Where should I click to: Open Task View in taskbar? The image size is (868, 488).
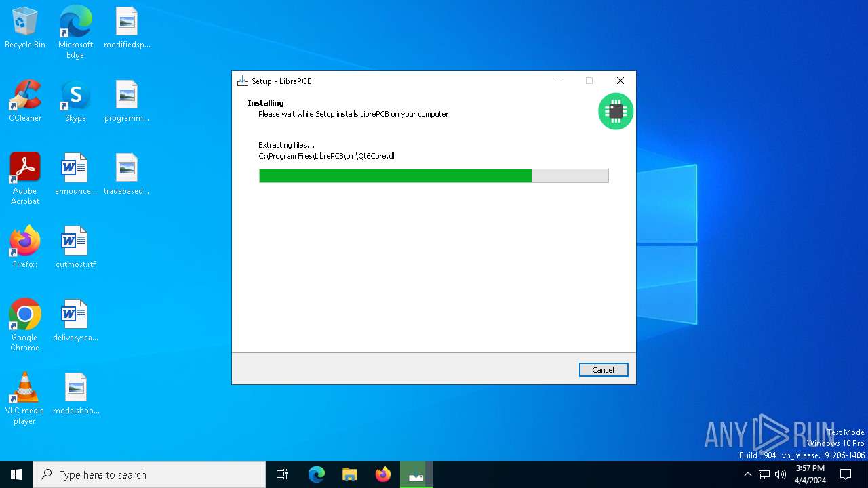[x=282, y=474]
